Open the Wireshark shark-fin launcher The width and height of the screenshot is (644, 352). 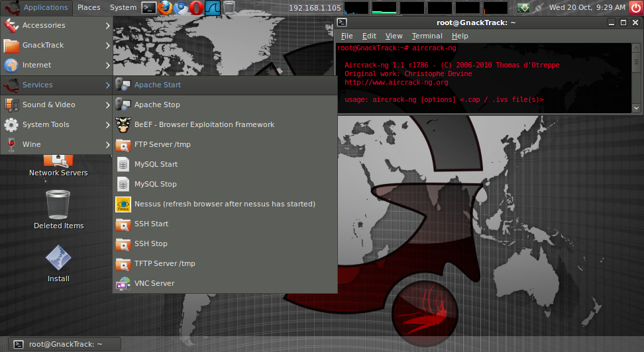212,7
